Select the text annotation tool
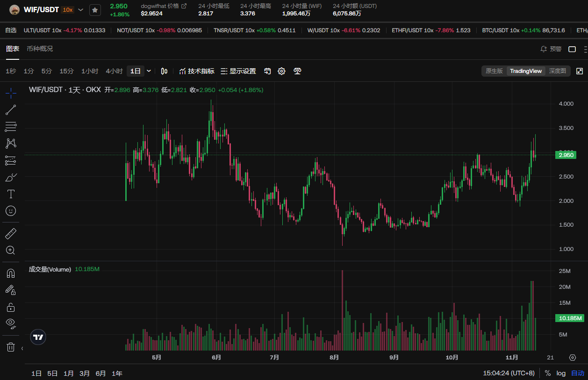This screenshot has width=588, height=380. (x=11, y=194)
